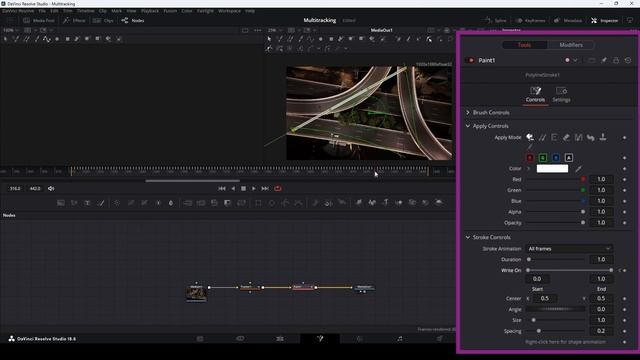Collapse the Apply Controls section
The height and width of the screenshot is (360, 640).
[x=468, y=126]
